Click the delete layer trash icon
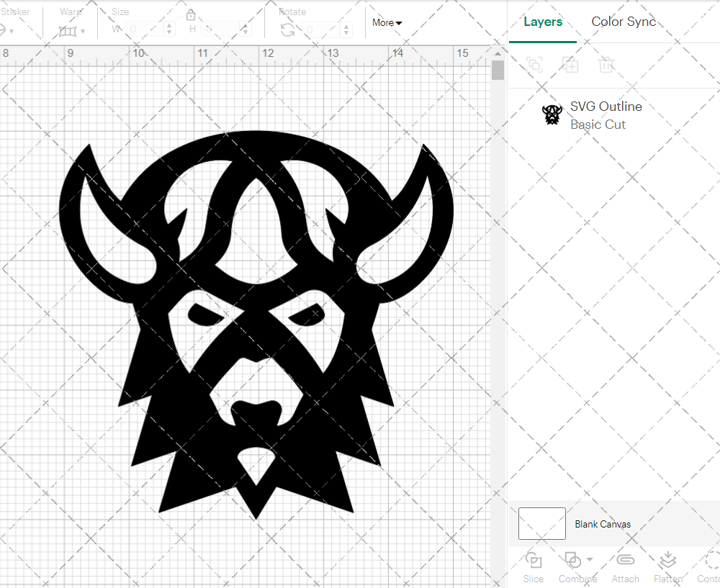Image resolution: width=720 pixels, height=588 pixels. pyautogui.click(x=607, y=65)
